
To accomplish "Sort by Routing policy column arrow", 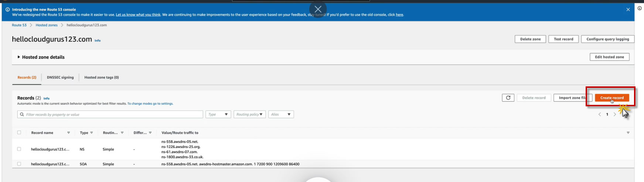I will 122,133.
